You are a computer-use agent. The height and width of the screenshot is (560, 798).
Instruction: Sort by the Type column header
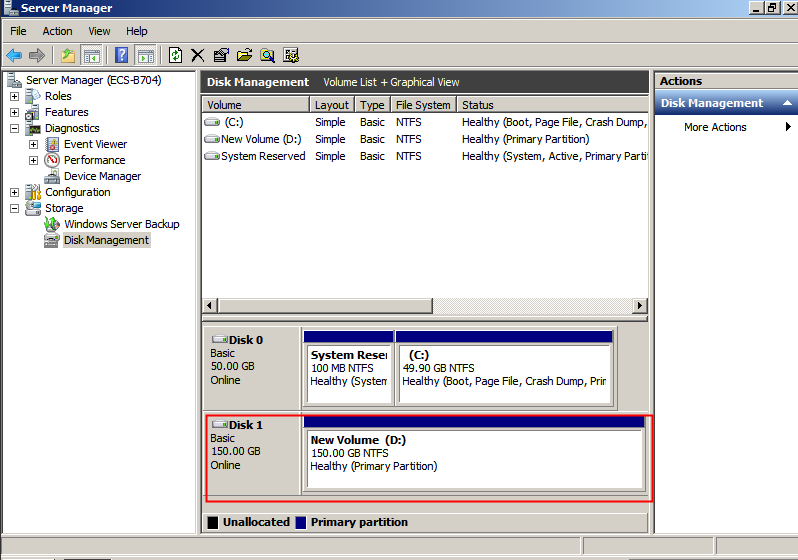(x=373, y=105)
